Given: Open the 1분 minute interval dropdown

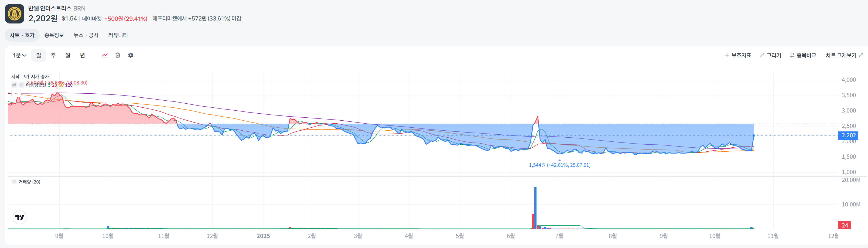Looking at the screenshot, I should (19, 55).
